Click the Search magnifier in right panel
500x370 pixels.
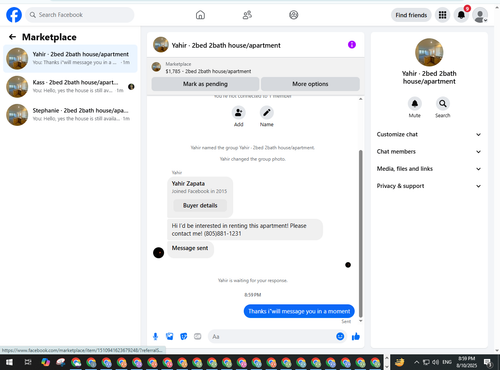click(443, 104)
